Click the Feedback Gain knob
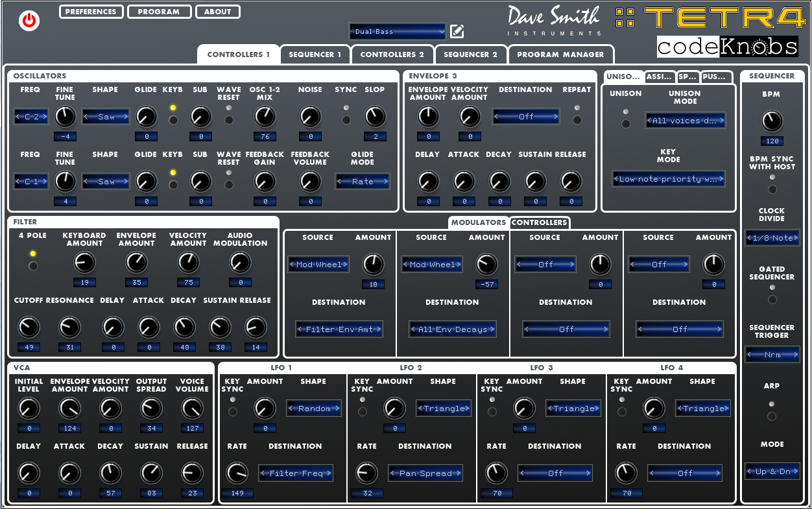812x509 pixels. click(265, 182)
